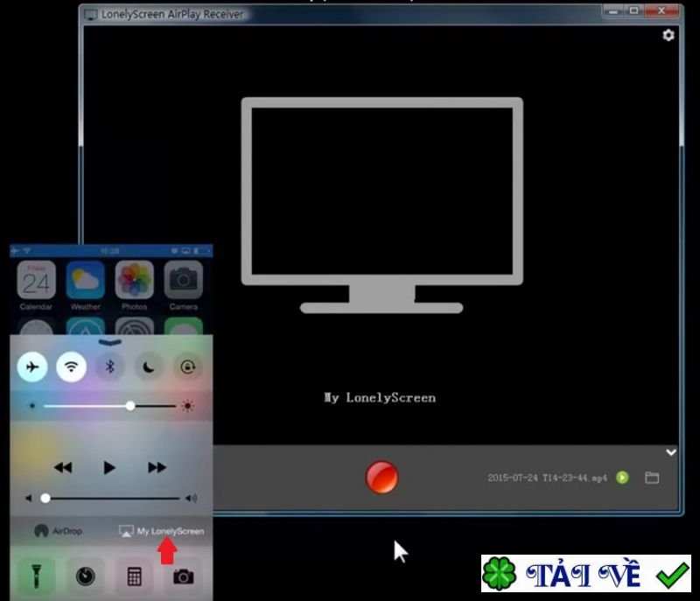Click the low-brightness sun icon
The height and width of the screenshot is (601, 700).
click(x=31, y=406)
